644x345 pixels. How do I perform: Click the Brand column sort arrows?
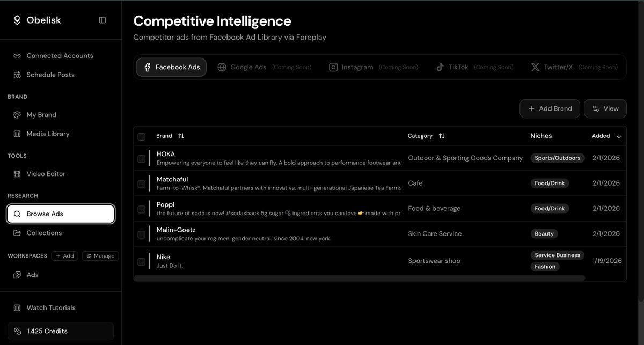(x=181, y=136)
